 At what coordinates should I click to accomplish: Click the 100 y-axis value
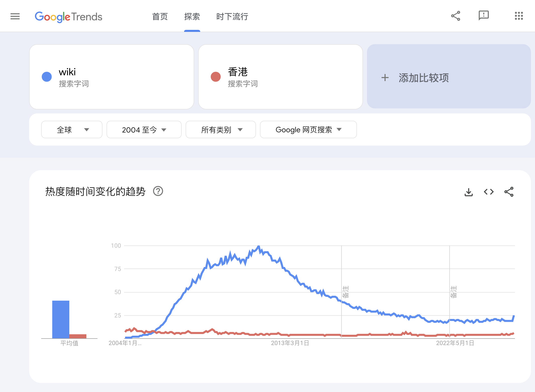click(116, 246)
